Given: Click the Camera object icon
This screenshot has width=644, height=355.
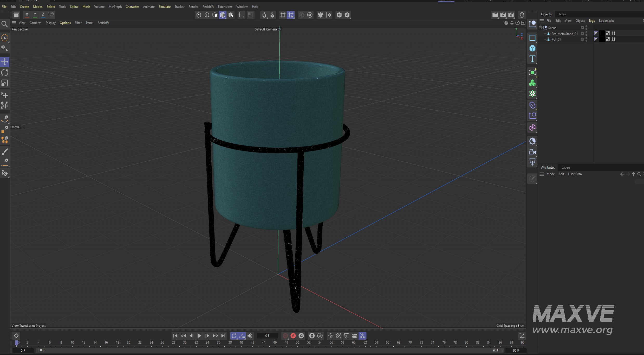Looking at the screenshot, I should (x=532, y=152).
